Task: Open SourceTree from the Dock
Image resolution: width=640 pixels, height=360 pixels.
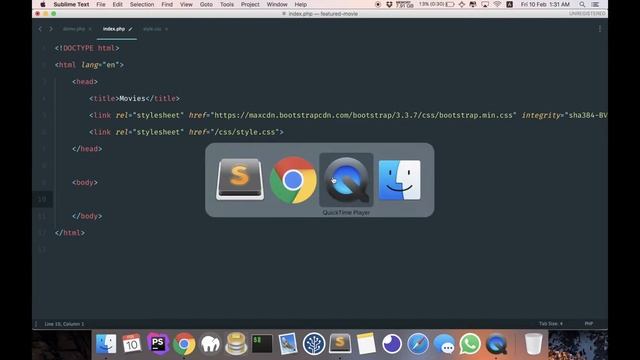Action: pyautogui.click(x=314, y=343)
